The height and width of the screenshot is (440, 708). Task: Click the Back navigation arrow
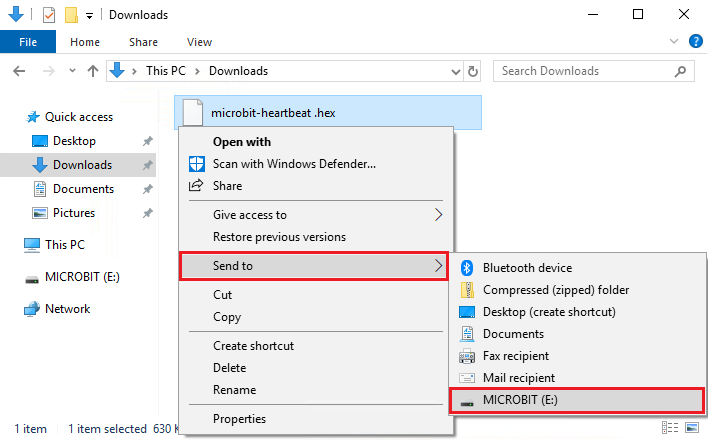[19, 71]
